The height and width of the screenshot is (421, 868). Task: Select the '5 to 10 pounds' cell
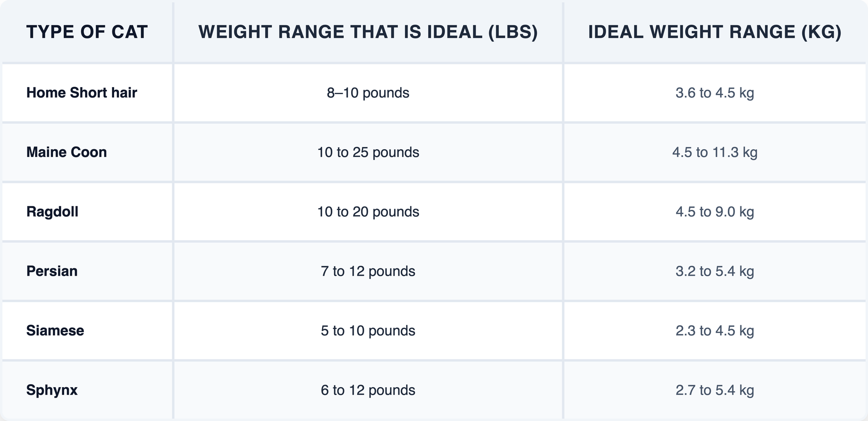(368, 330)
